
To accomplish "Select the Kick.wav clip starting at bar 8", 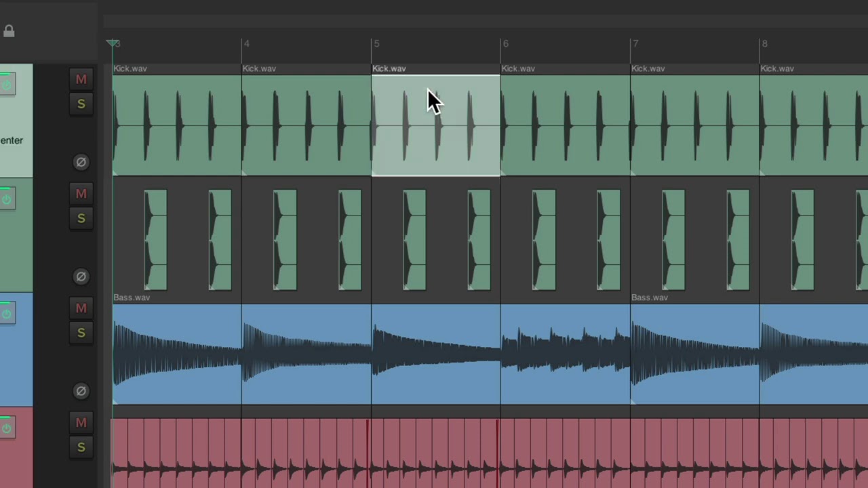I will point(814,125).
